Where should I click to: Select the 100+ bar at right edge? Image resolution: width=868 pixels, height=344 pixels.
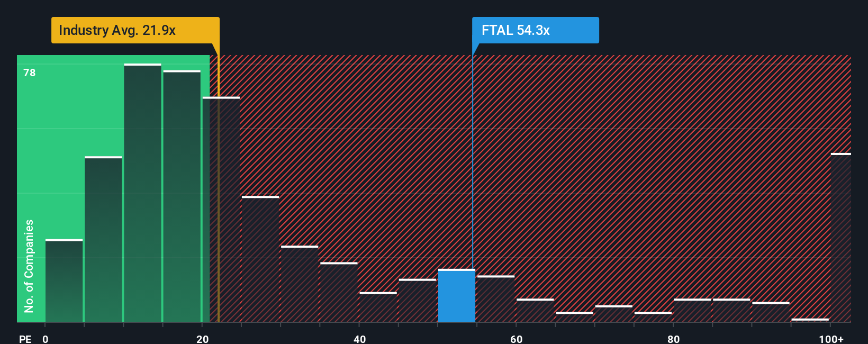[841, 238]
